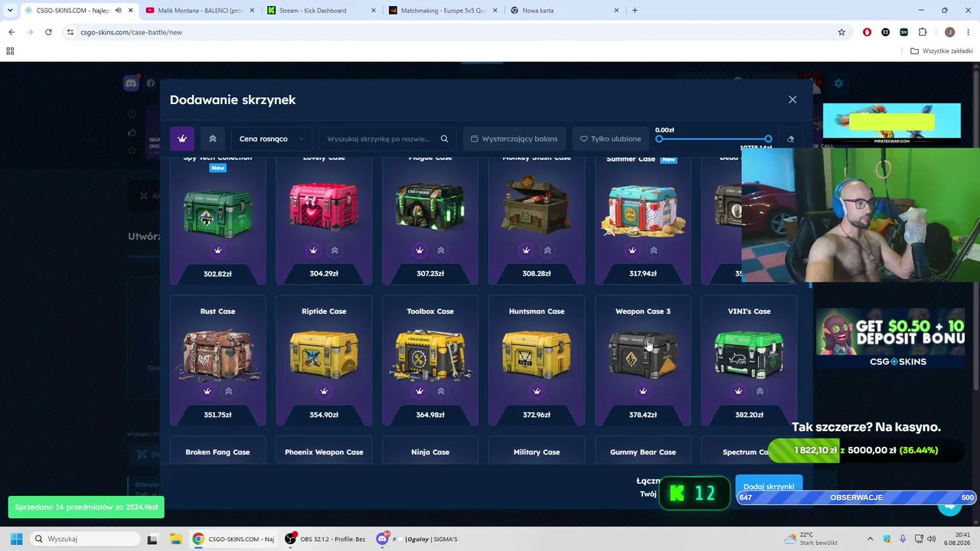This screenshot has height=551, width=980.
Task: Click crown icon on Toolbox Case
Action: [x=420, y=391]
